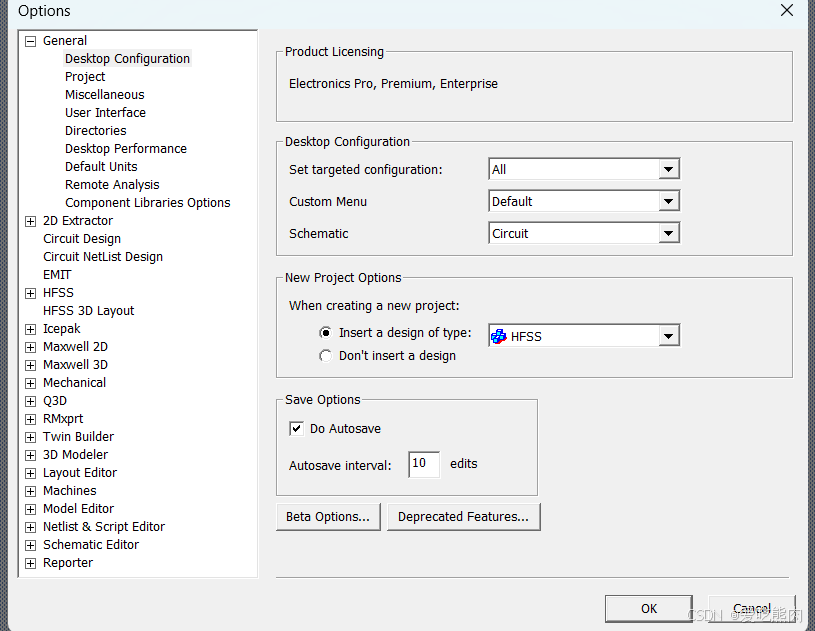Click the 'Electronics Pro, Premium, Enterprise' licensing text
Image resolution: width=815 pixels, height=631 pixels.
[393, 84]
